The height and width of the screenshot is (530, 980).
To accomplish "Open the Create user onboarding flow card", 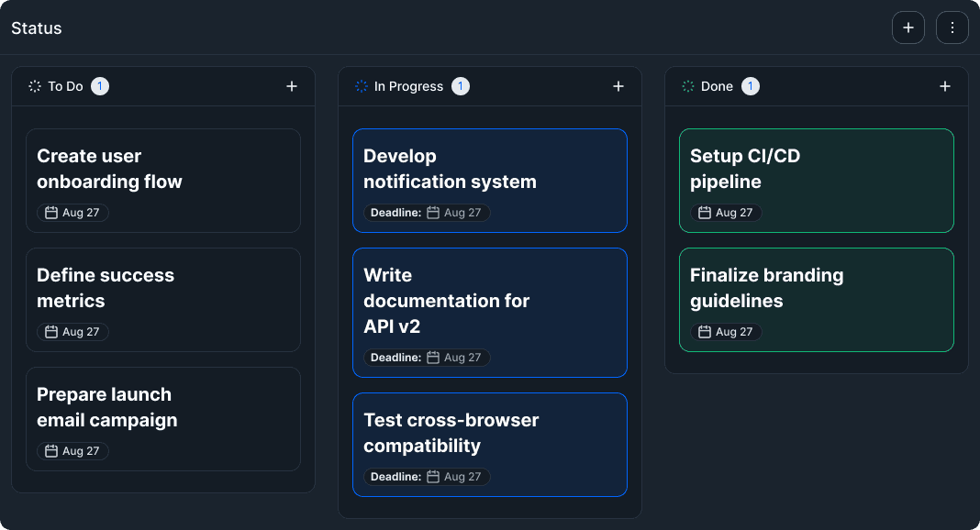I will pyautogui.click(x=163, y=170).
